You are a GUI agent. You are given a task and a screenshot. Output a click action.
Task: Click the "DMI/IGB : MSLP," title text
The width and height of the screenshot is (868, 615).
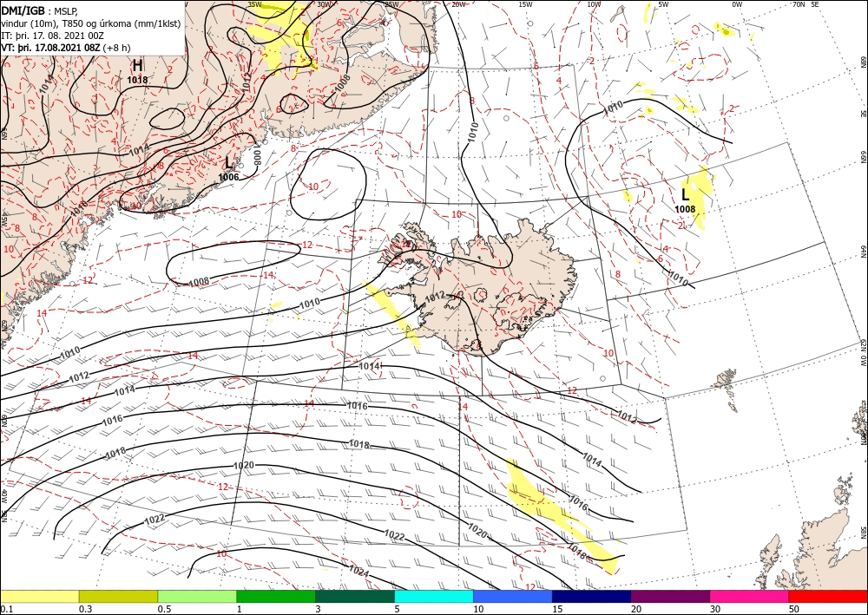pyautogui.click(x=41, y=11)
